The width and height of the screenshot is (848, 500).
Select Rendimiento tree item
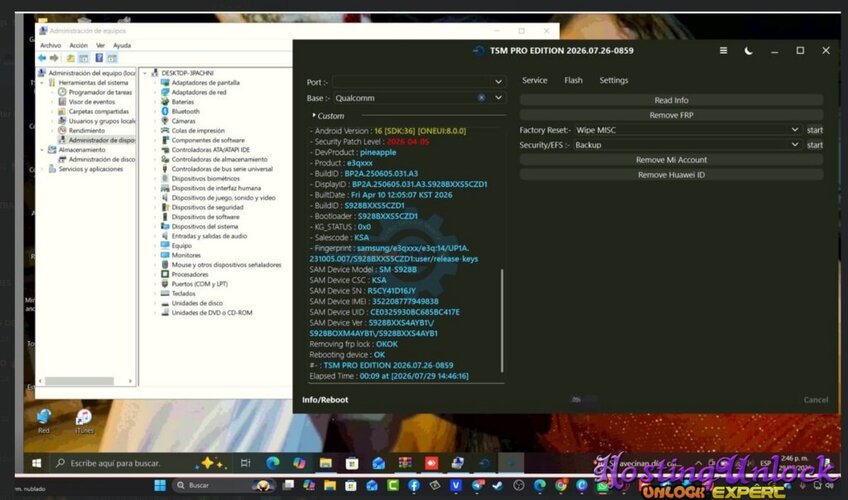(x=87, y=130)
